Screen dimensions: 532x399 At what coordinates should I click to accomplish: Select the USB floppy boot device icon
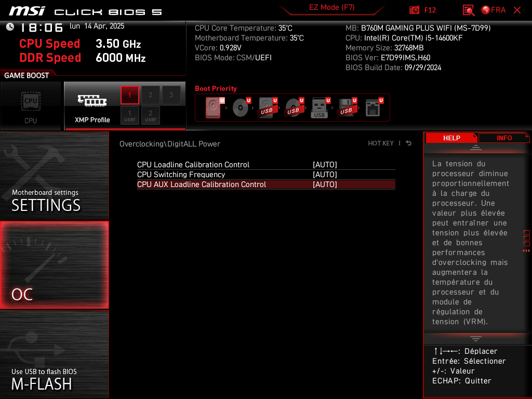[x=347, y=108]
